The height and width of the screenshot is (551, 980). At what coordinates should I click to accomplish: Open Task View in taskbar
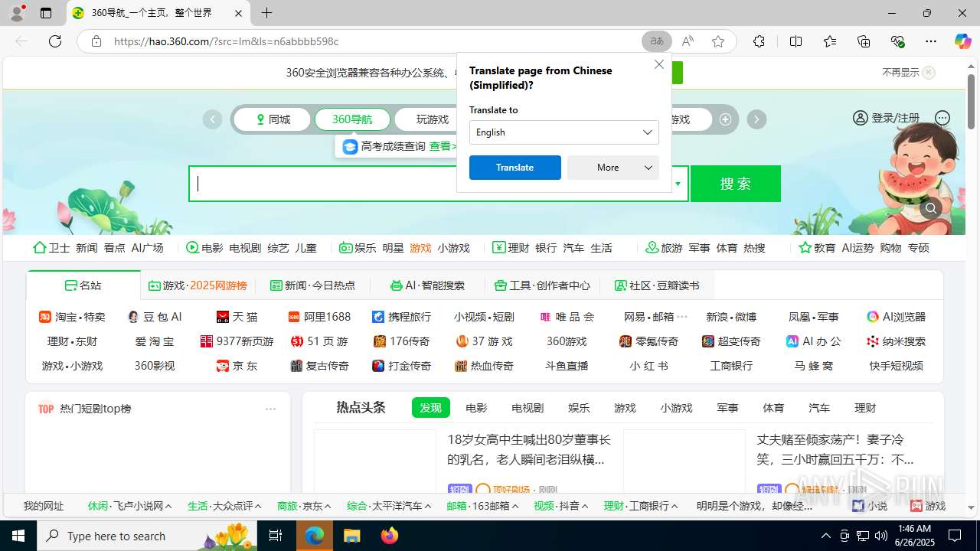(x=276, y=536)
